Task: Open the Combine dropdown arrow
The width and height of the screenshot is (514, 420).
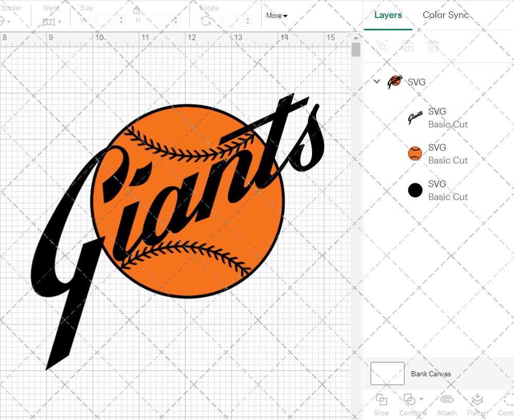Action: pos(421,399)
